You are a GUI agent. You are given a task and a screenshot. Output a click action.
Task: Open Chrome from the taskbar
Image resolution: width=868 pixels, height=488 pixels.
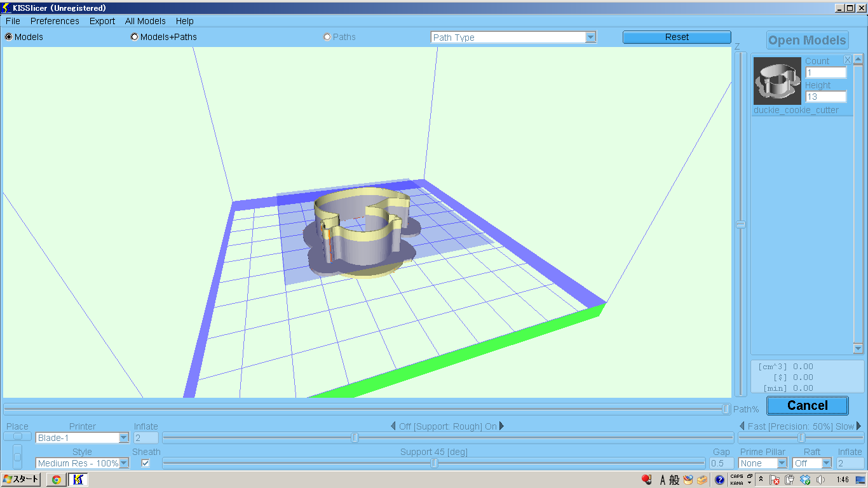click(56, 480)
